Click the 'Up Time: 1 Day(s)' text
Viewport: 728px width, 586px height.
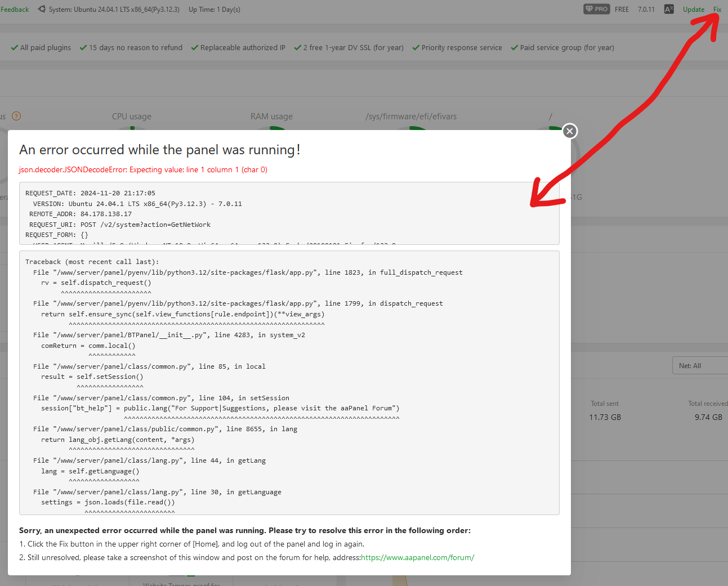215,10
